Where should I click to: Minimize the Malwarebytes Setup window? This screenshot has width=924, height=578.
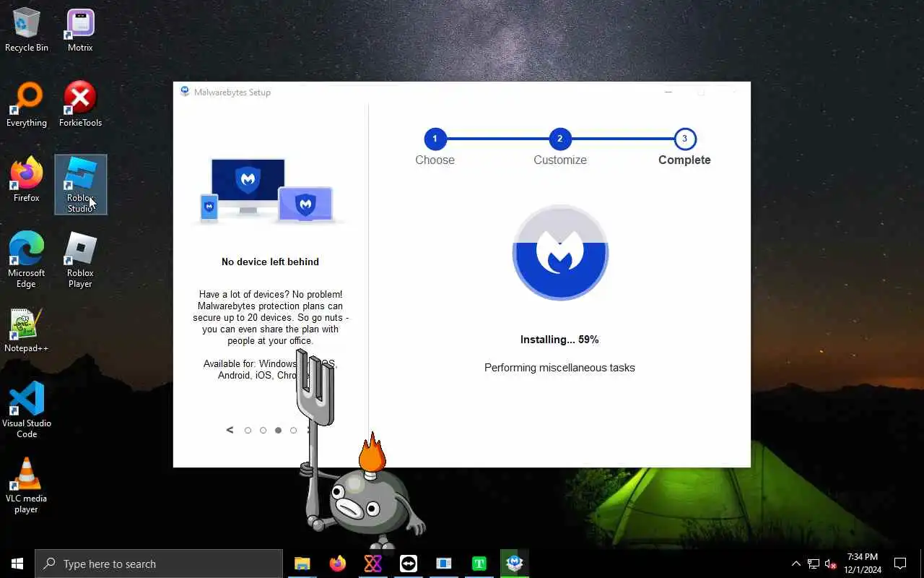click(668, 92)
